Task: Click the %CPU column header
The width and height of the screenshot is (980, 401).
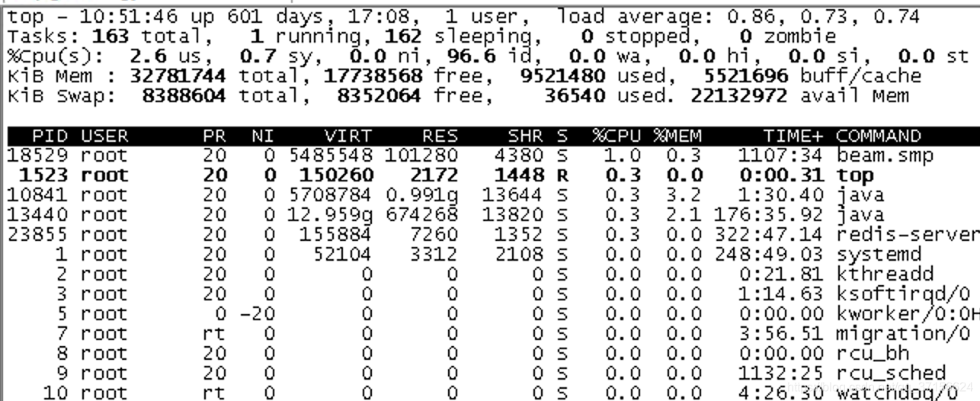Action: (x=618, y=136)
